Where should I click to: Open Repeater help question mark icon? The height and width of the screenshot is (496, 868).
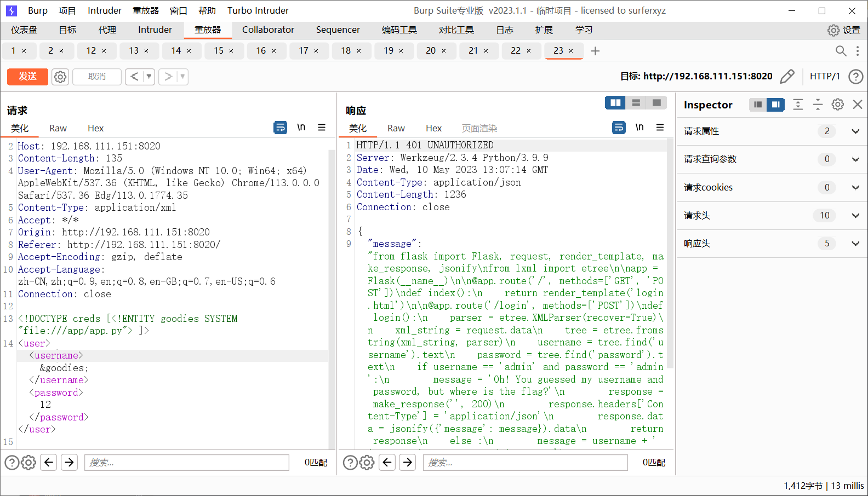coord(855,76)
